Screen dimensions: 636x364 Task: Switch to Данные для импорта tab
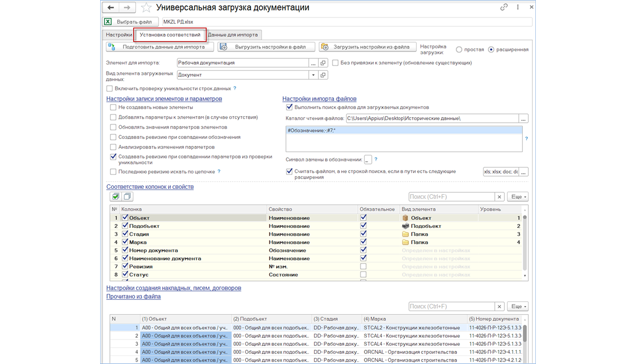[232, 35]
